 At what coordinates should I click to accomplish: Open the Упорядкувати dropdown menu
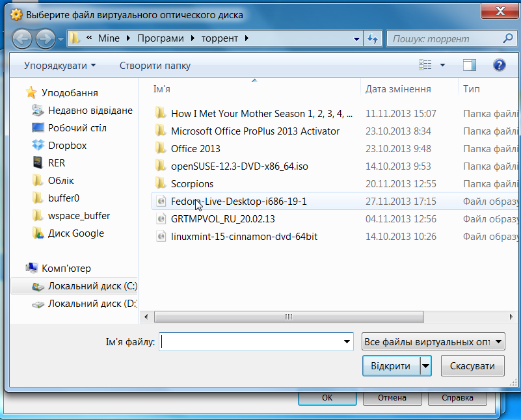[60, 66]
